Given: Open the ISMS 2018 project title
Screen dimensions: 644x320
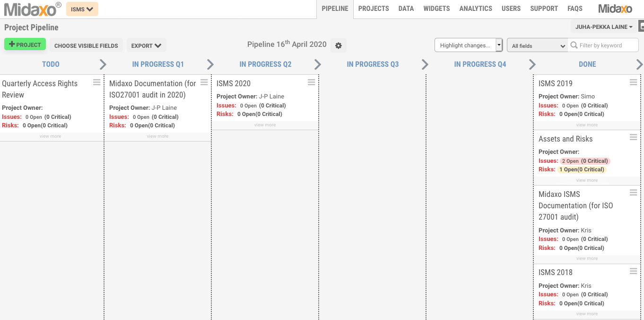Looking at the screenshot, I should pos(556,272).
